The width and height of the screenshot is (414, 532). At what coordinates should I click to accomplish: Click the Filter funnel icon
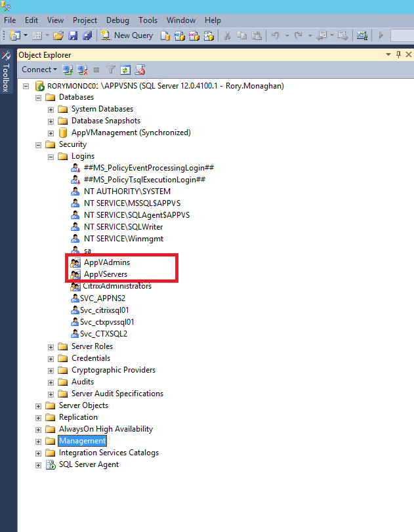click(111, 70)
